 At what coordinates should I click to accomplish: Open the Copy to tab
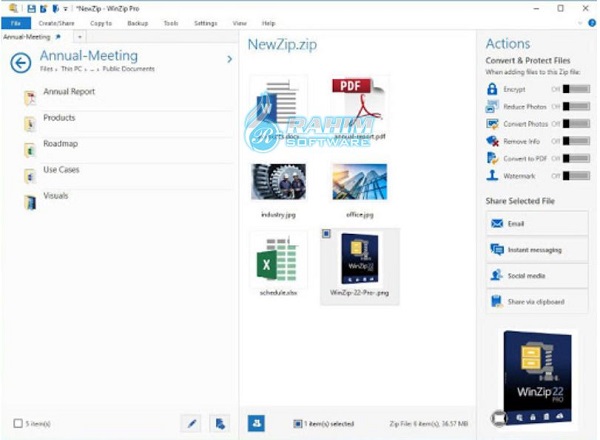point(101,23)
